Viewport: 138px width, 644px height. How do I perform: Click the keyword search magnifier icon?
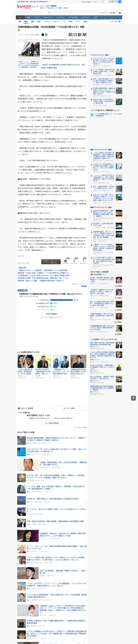tap(49, 13)
